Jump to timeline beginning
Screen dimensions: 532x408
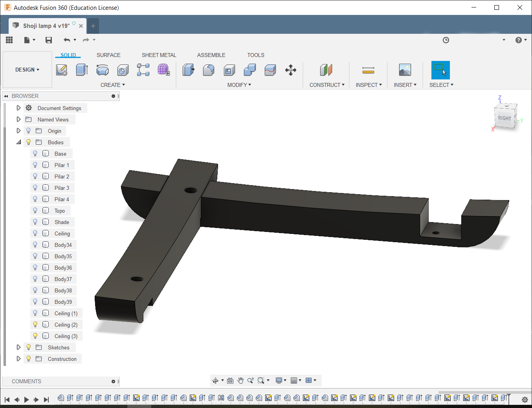tap(7, 400)
